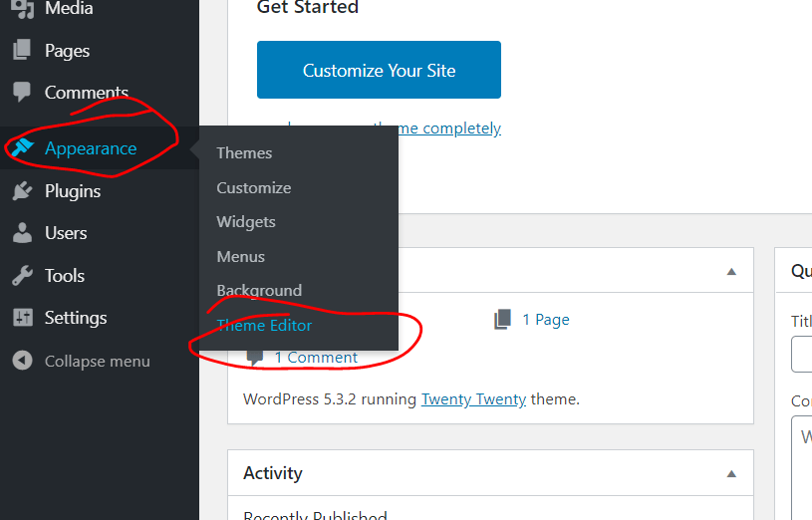Select Customize in the Appearance submenu

[254, 188]
